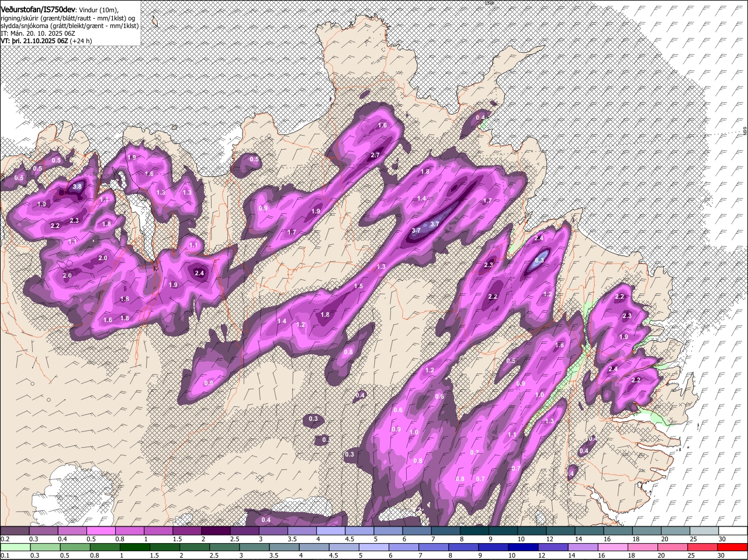Pick the darkest purple 2–2.5 snow legend swatch
748x560 pixels.
click(216, 531)
